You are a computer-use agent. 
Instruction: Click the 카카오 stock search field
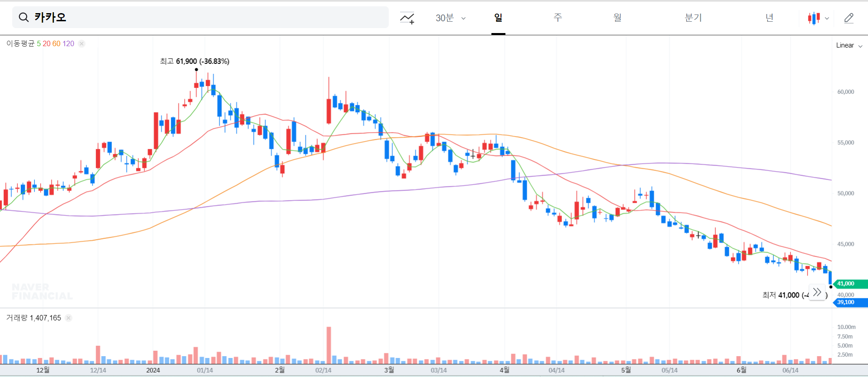point(200,17)
